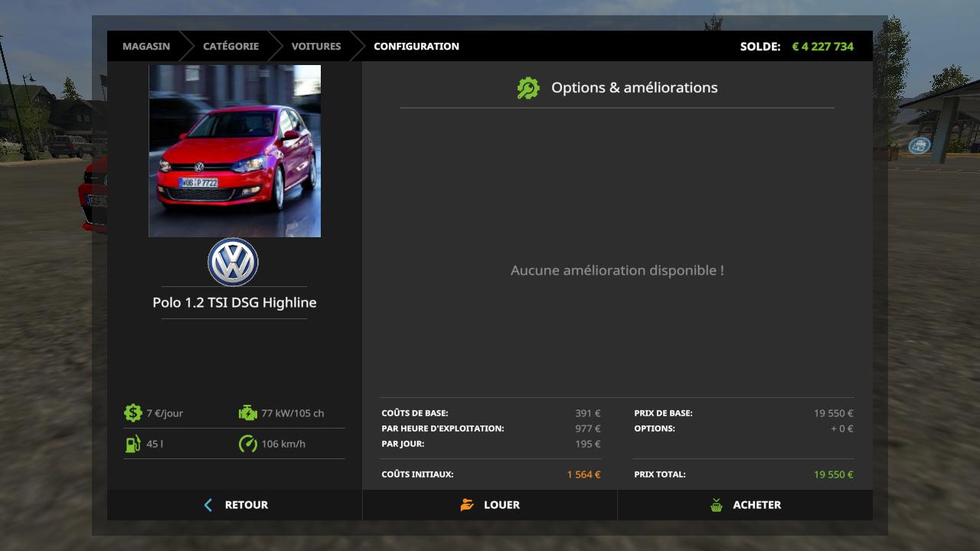Click the lease hand icon beside Louer

tap(467, 505)
